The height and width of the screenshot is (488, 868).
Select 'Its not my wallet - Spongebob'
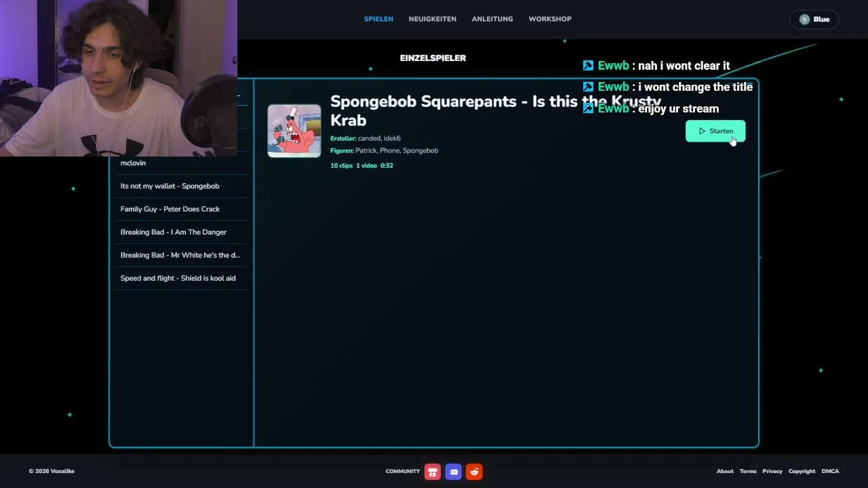coord(182,186)
